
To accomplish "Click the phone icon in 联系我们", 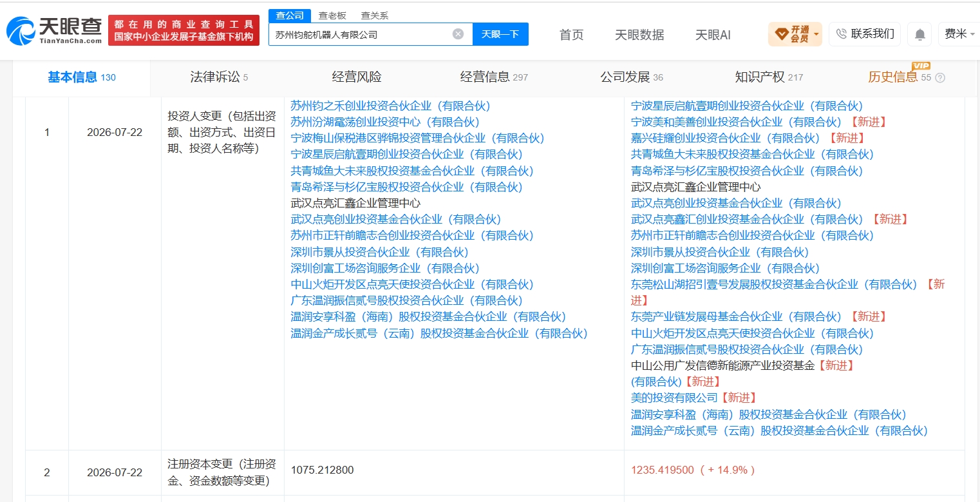I will click(x=842, y=34).
